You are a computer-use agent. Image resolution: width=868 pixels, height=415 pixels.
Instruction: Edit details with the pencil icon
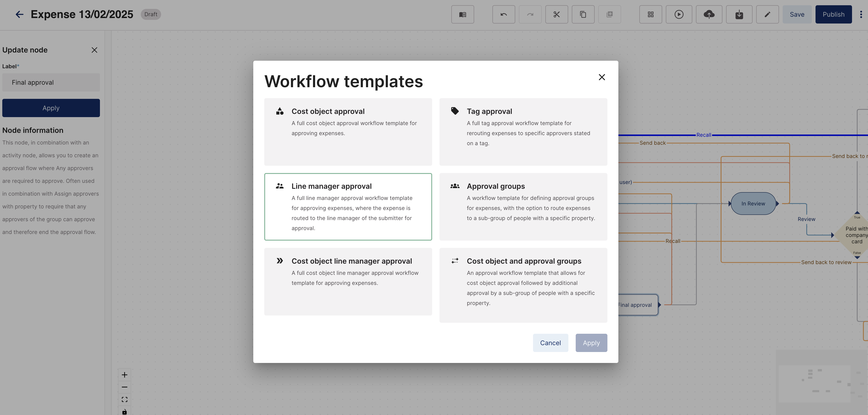pyautogui.click(x=767, y=15)
